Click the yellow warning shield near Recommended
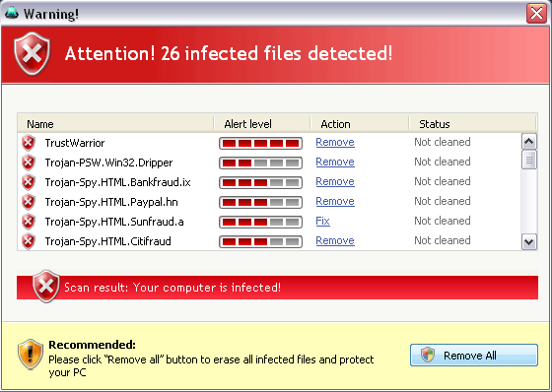The height and width of the screenshot is (392, 552). 31,354
